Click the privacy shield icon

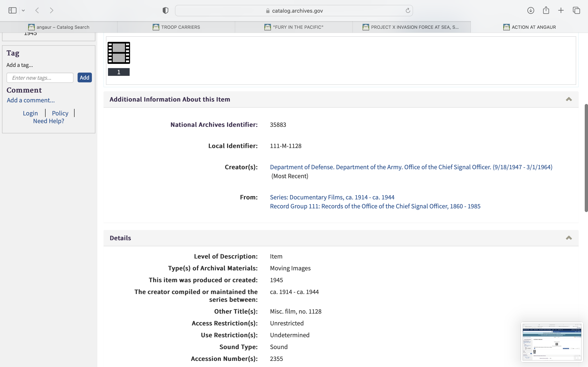point(165,10)
